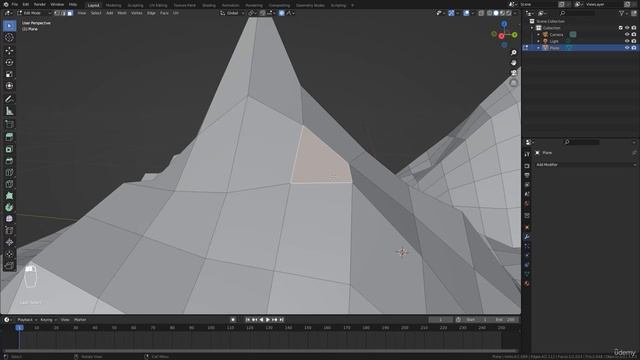Play the animation forward
640x360 pixels.
pos(268,320)
